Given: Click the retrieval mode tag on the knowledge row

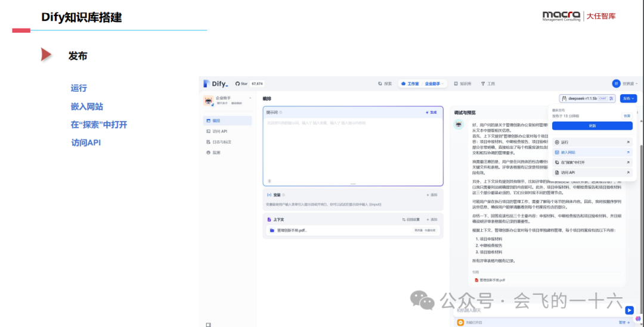Looking at the screenshot, I should (425, 230).
